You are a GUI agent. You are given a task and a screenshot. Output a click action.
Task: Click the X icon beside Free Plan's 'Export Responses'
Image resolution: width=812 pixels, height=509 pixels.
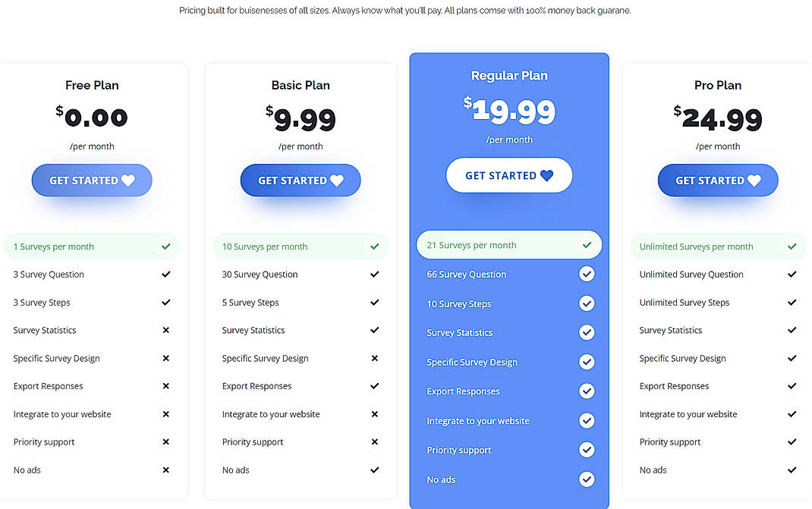click(x=165, y=386)
